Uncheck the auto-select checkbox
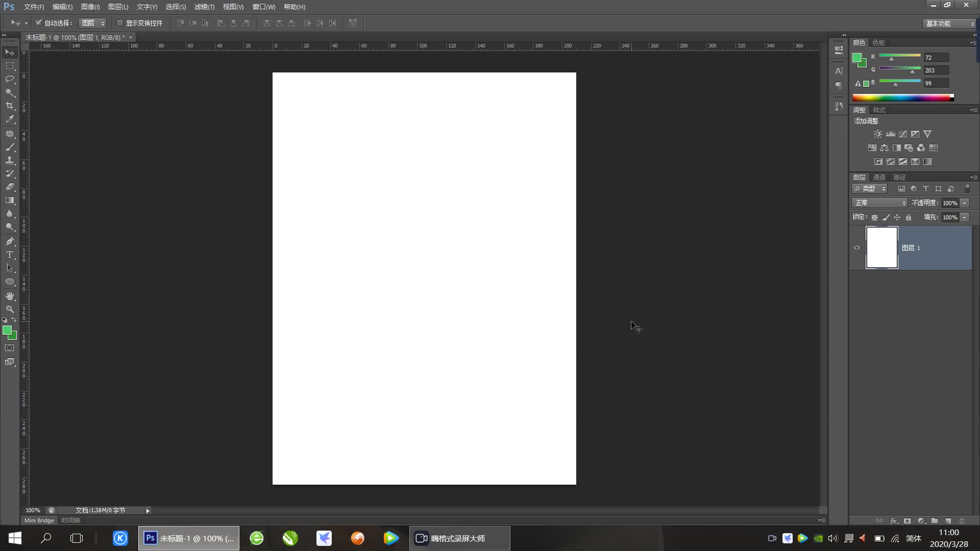Viewport: 980px width, 551px height. point(38,23)
